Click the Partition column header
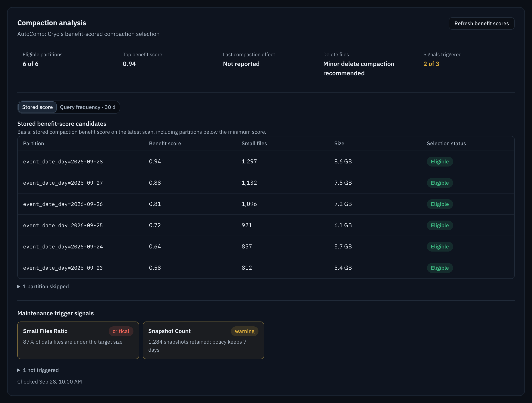Viewport: 532px width, 403px height. point(33,143)
